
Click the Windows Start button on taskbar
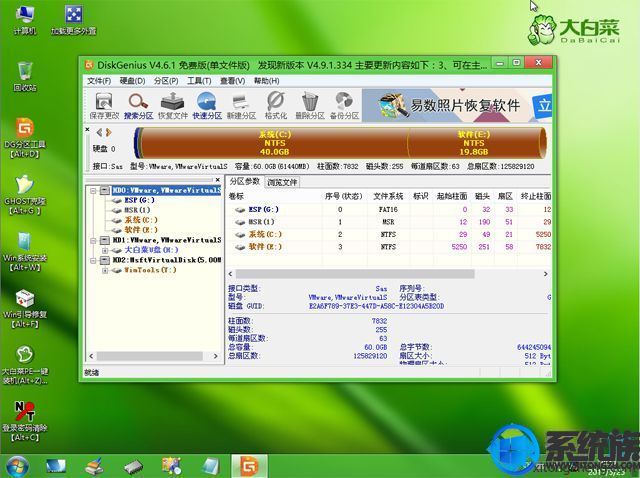point(17,465)
